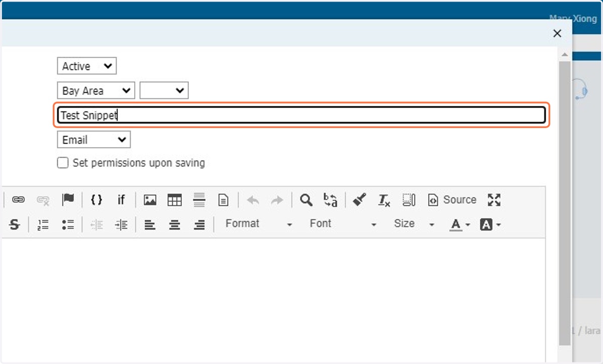The width and height of the screenshot is (603, 364).
Task: Click the Link insert icon
Action: (18, 200)
